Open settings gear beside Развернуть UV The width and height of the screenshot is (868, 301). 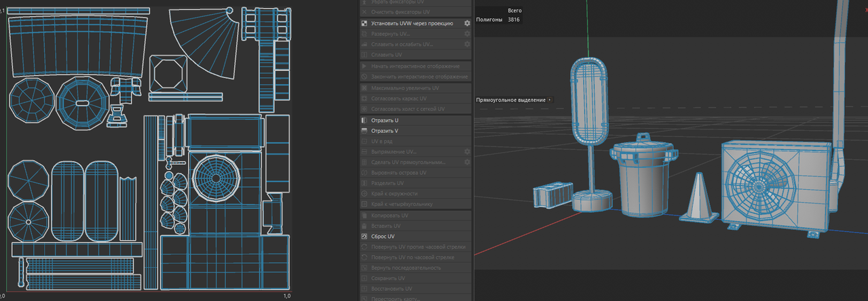tap(467, 34)
